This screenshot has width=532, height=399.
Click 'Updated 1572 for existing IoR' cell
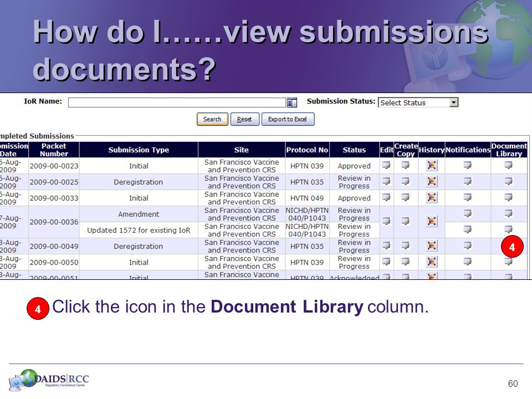coord(139,230)
